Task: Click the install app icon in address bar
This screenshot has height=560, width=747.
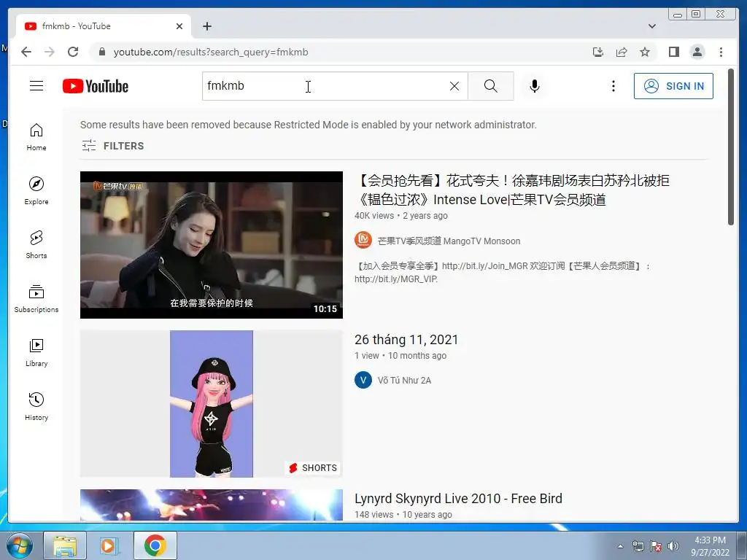Action: point(598,52)
